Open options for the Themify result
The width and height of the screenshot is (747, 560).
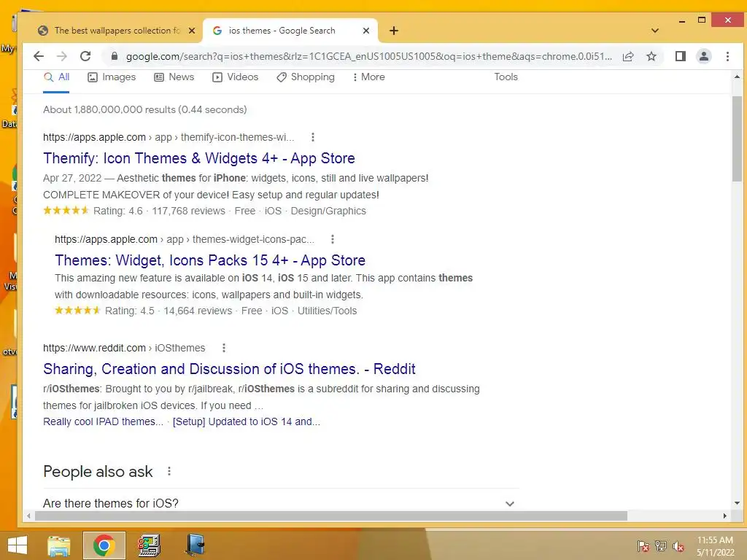point(312,137)
